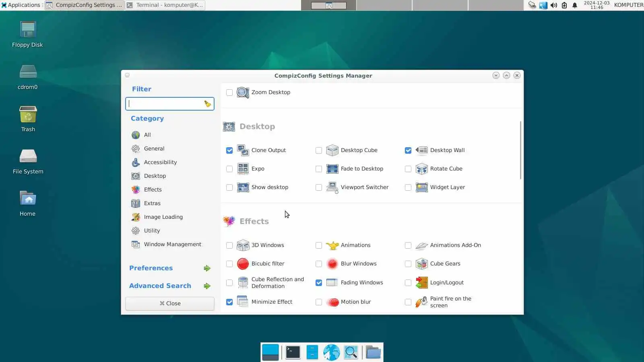Click the Animations Add-On plugin icon
The image size is (644, 362).
421,245
